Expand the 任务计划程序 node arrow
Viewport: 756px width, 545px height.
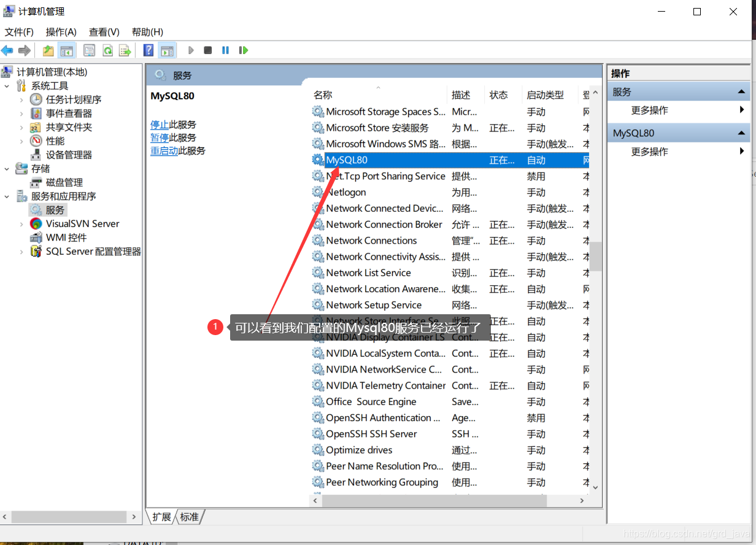point(21,99)
